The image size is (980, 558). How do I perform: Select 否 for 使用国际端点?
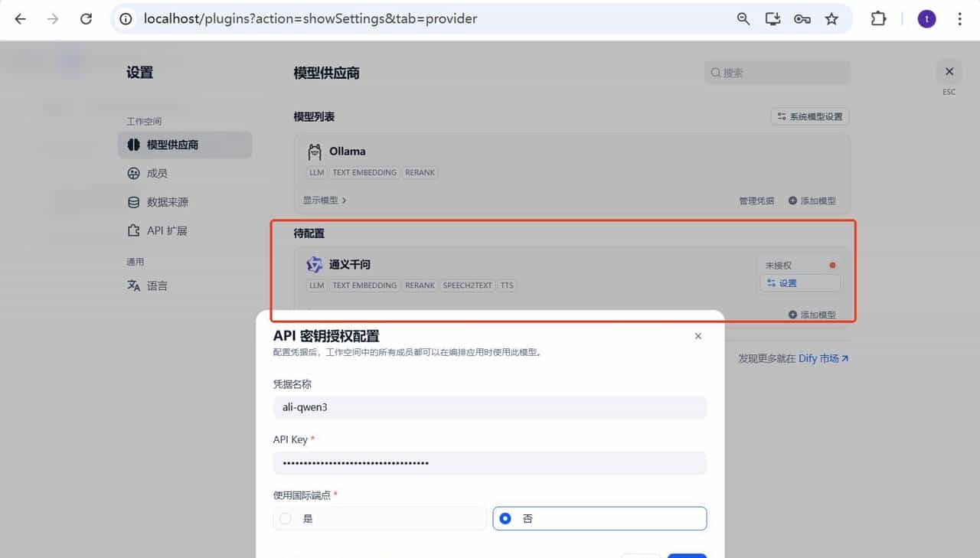(599, 518)
